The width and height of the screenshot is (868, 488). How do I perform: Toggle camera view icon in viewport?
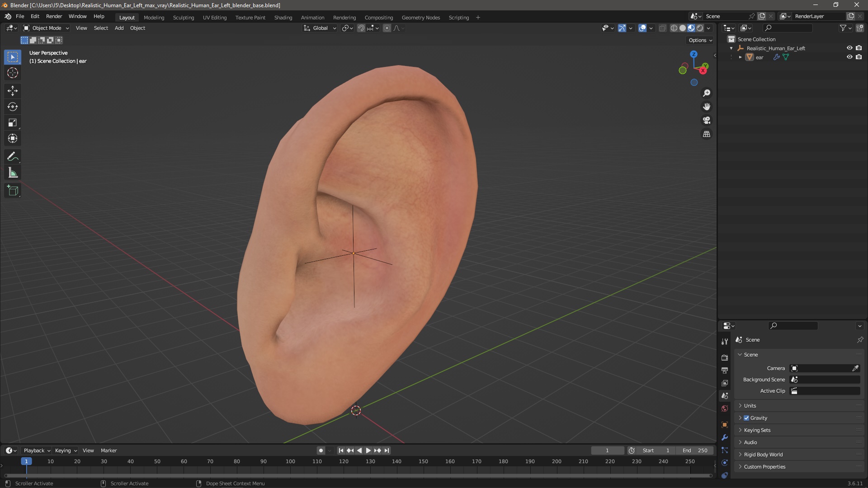coord(707,120)
